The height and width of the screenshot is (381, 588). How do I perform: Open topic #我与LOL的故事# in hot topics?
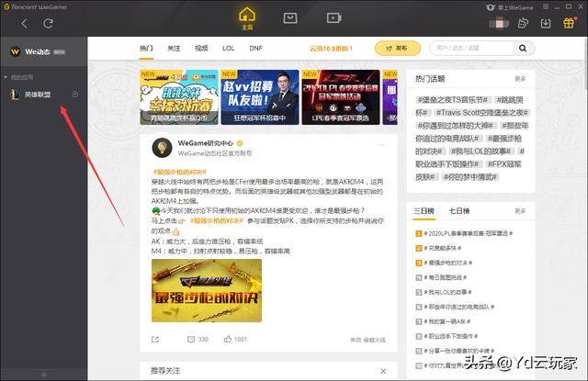[x=481, y=151]
